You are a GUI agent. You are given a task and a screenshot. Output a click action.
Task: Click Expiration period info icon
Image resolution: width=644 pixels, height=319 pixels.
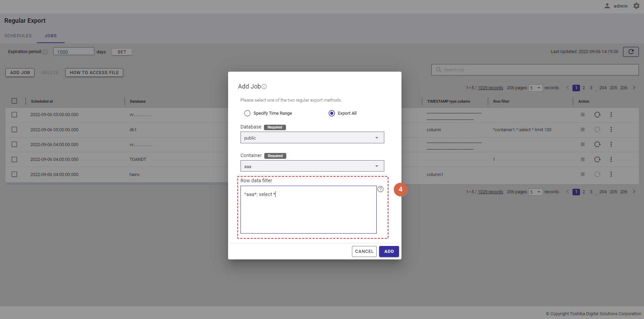[x=45, y=52]
